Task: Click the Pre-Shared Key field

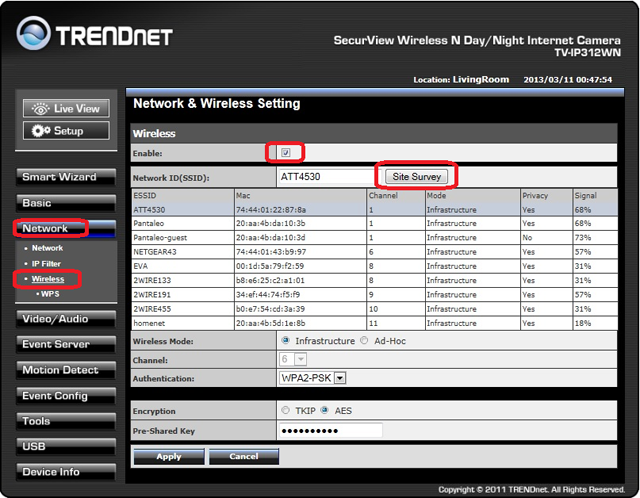Action: [x=330, y=430]
